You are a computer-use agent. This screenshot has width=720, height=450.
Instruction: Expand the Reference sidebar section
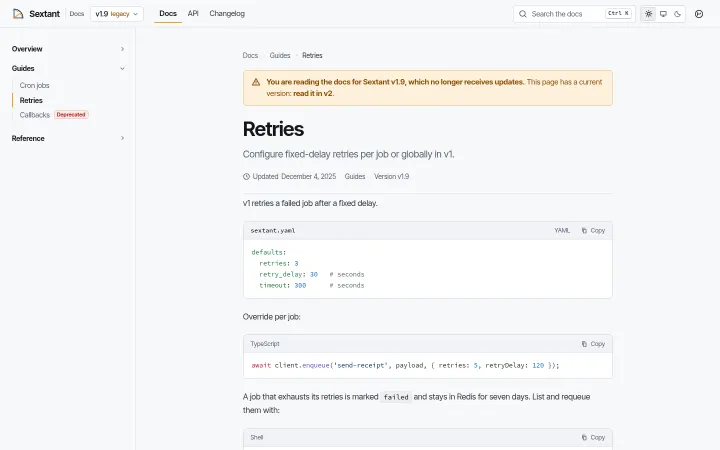pyautogui.click(x=68, y=138)
